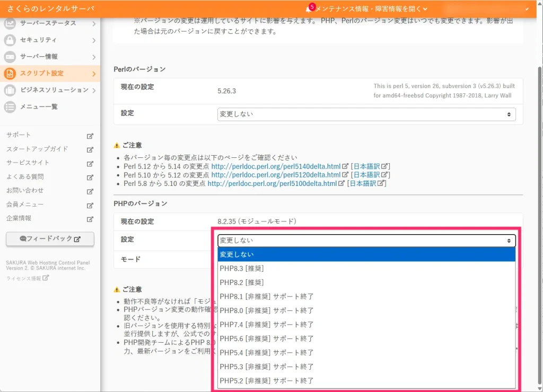Select PHP5.2 [非推奨] サポート終了 option
Image resolution: width=543 pixels, height=392 pixels.
(x=366, y=380)
